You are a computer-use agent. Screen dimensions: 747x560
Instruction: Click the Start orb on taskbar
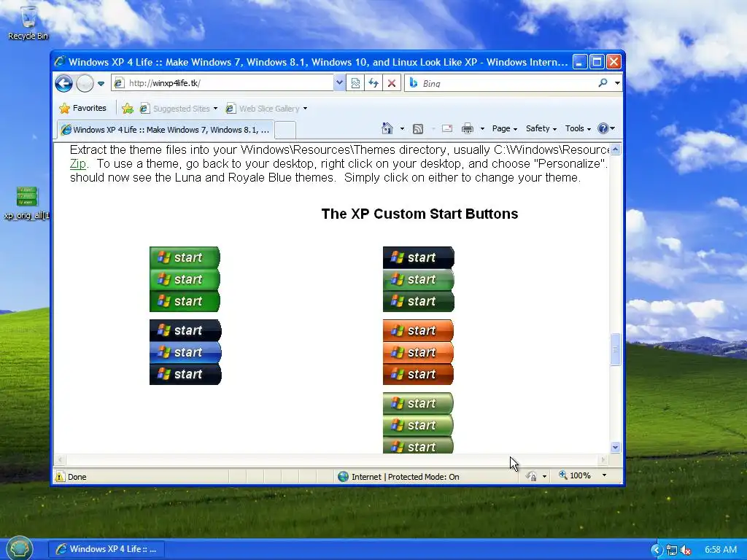coord(19,548)
